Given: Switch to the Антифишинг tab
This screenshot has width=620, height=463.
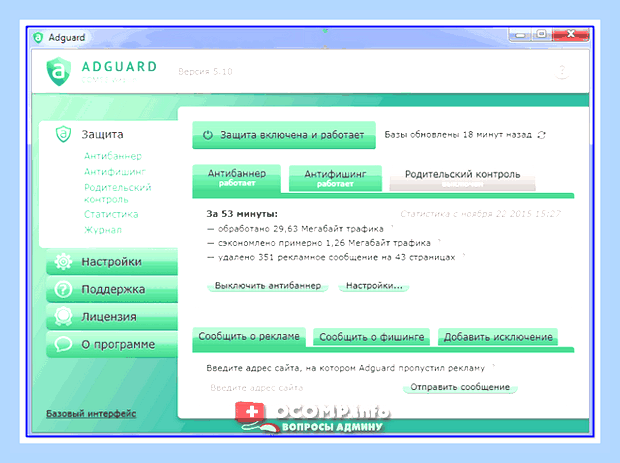Looking at the screenshot, I should [x=335, y=178].
